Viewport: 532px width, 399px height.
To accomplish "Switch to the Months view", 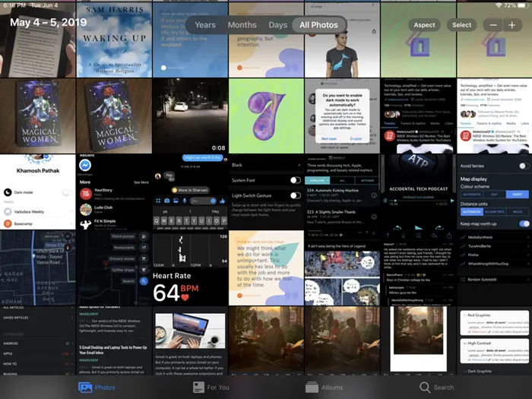I will 242,25.
